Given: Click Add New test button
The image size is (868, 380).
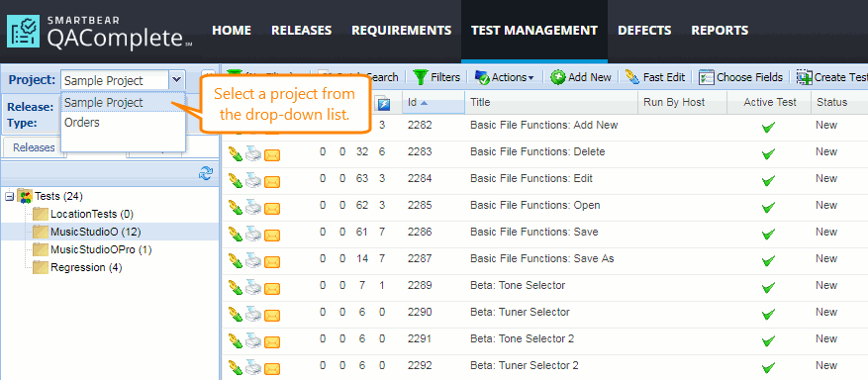Looking at the screenshot, I should pos(581,77).
